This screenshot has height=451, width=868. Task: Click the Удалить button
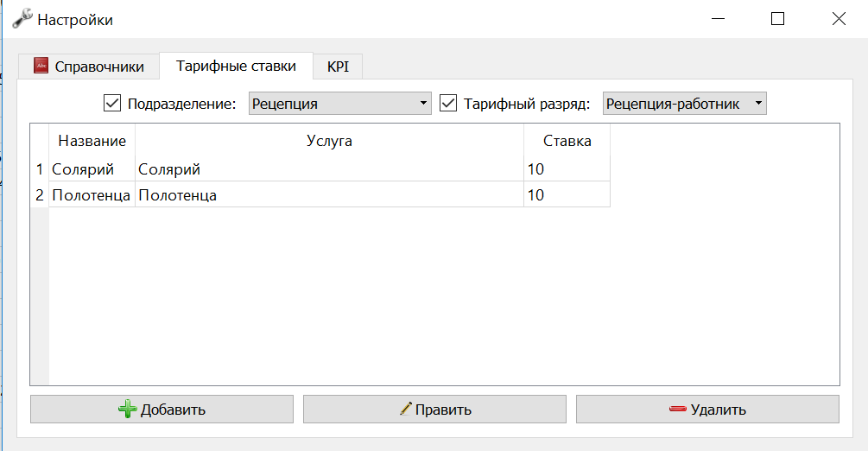click(x=707, y=409)
